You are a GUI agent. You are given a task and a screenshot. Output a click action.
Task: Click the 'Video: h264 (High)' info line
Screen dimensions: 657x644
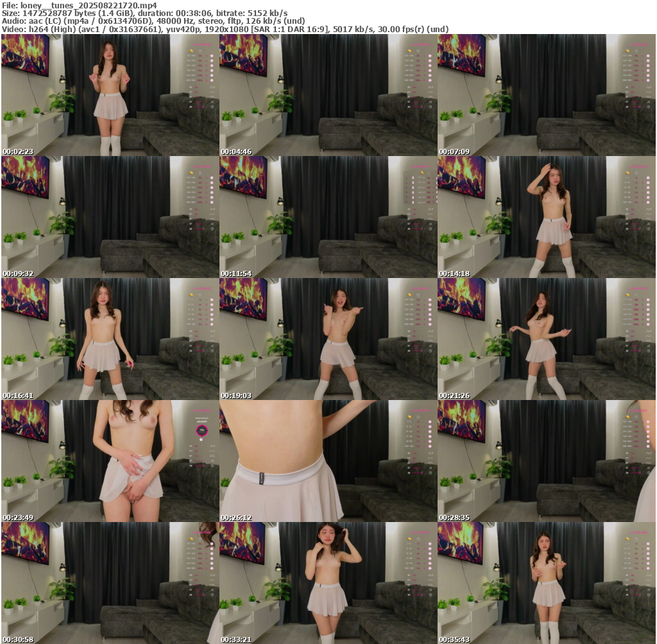click(x=225, y=30)
